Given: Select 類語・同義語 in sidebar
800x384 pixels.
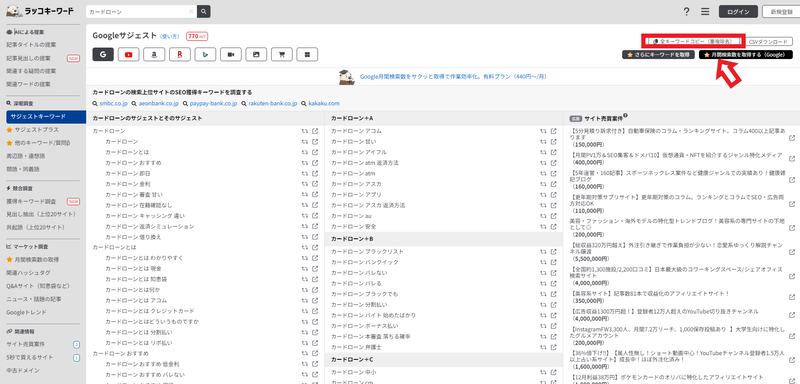Looking at the screenshot, I should [23, 169].
